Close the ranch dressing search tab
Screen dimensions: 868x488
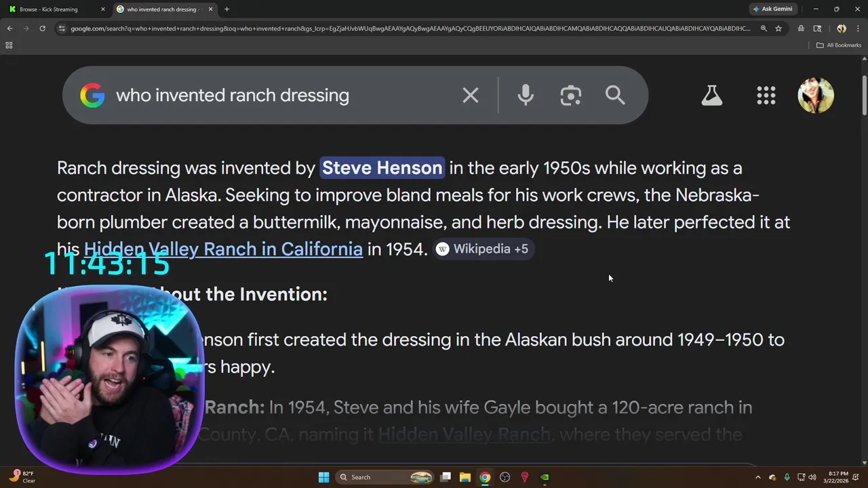pos(210,9)
